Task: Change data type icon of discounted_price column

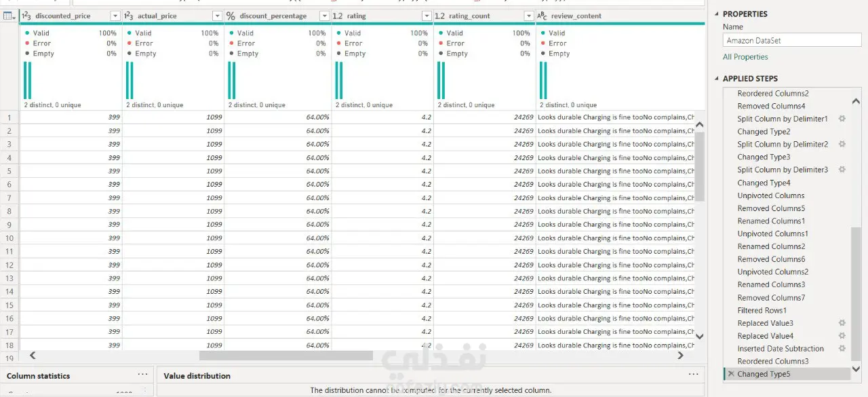Action: pos(26,16)
